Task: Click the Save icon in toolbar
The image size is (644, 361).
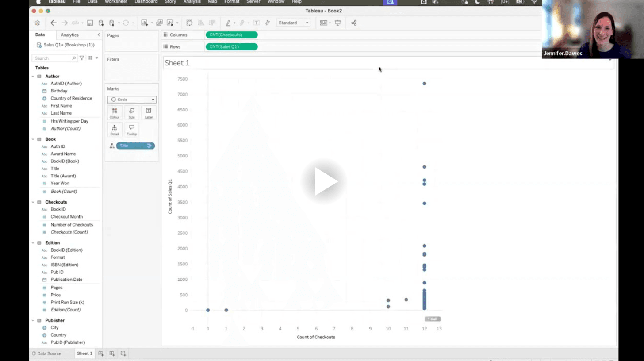Action: click(x=90, y=23)
